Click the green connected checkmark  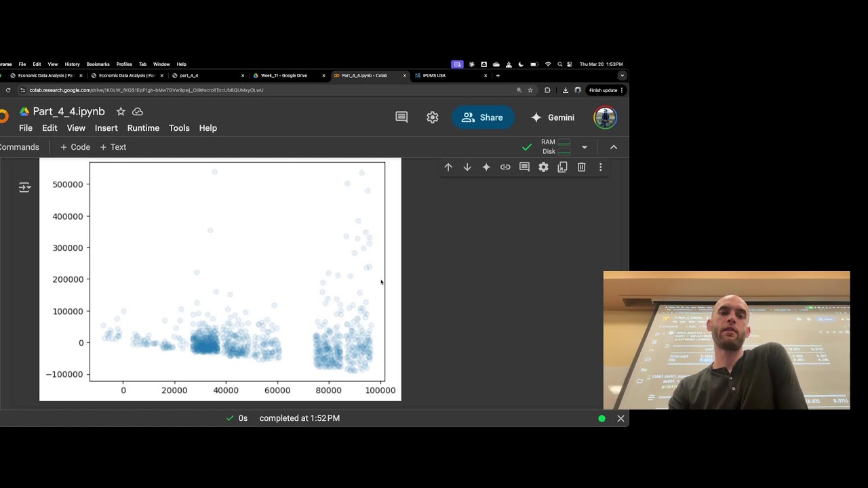527,147
